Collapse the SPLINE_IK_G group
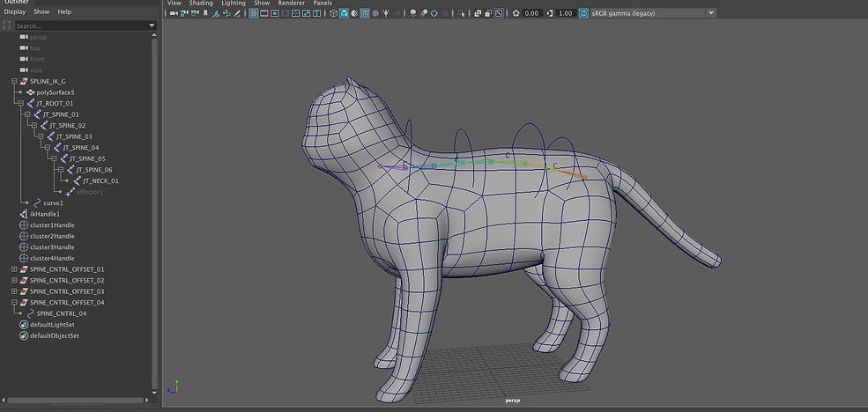This screenshot has width=868, height=412. pos(14,81)
